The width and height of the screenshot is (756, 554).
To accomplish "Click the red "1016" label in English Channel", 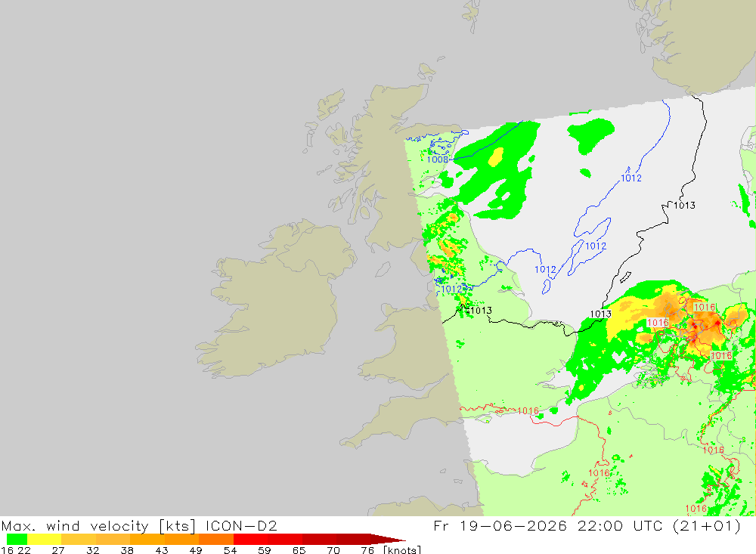I will pos(528,411).
